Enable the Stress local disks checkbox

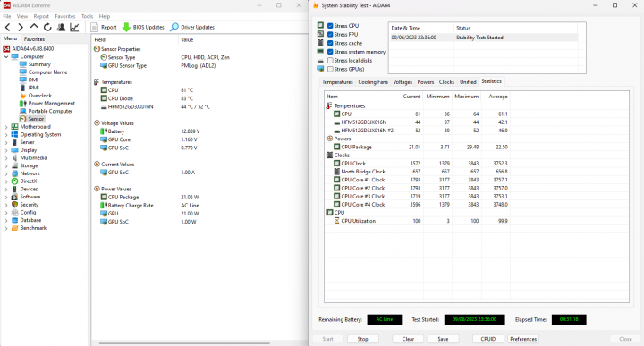[x=330, y=61]
